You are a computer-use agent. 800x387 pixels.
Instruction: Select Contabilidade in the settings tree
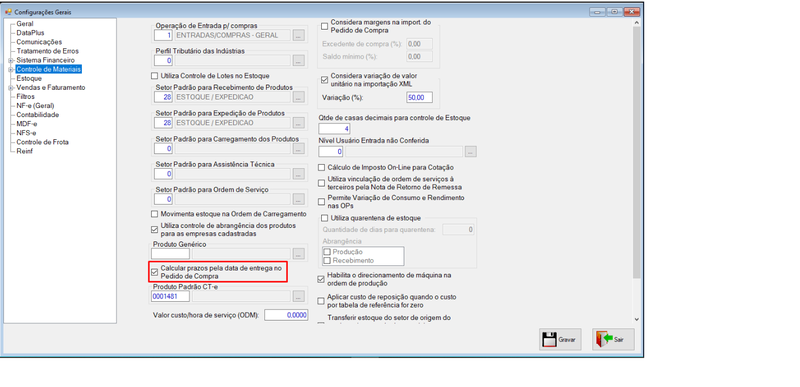(x=38, y=115)
